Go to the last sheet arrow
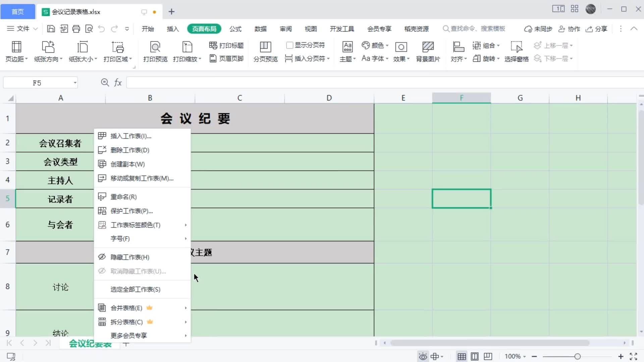The width and height of the screenshot is (644, 362). [48, 343]
